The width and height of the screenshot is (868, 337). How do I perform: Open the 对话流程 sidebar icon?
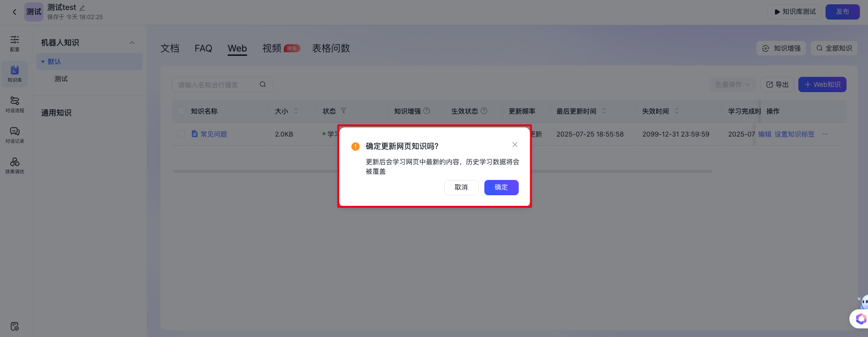pyautogui.click(x=15, y=104)
